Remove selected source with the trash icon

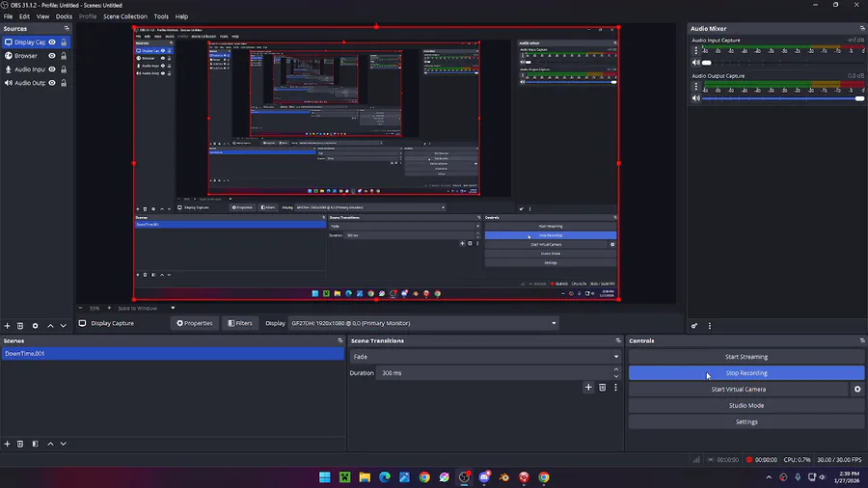click(20, 326)
